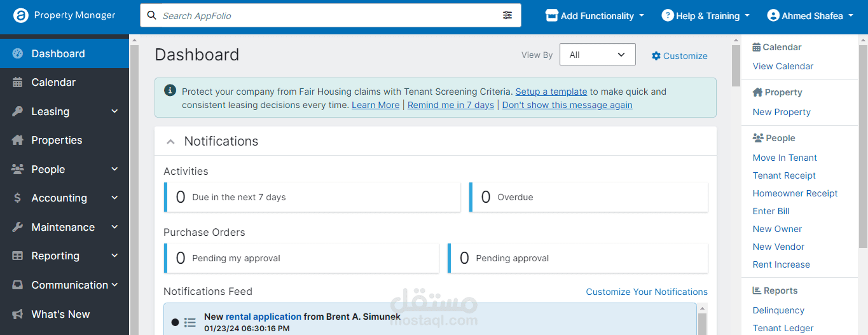Click Remind me in 7 days link
This screenshot has width=868, height=335.
click(451, 105)
